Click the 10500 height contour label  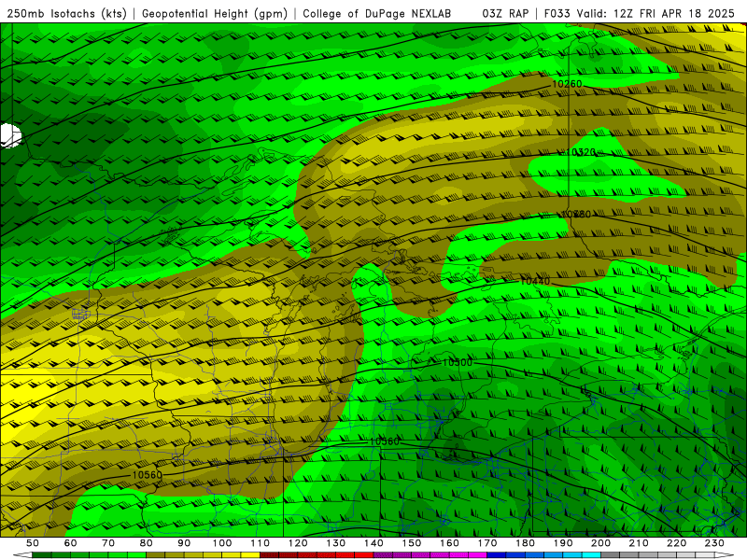(x=457, y=362)
